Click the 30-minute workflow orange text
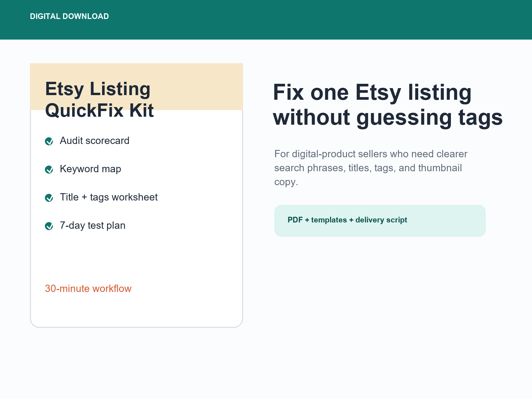The width and height of the screenshot is (532, 399). click(x=88, y=289)
